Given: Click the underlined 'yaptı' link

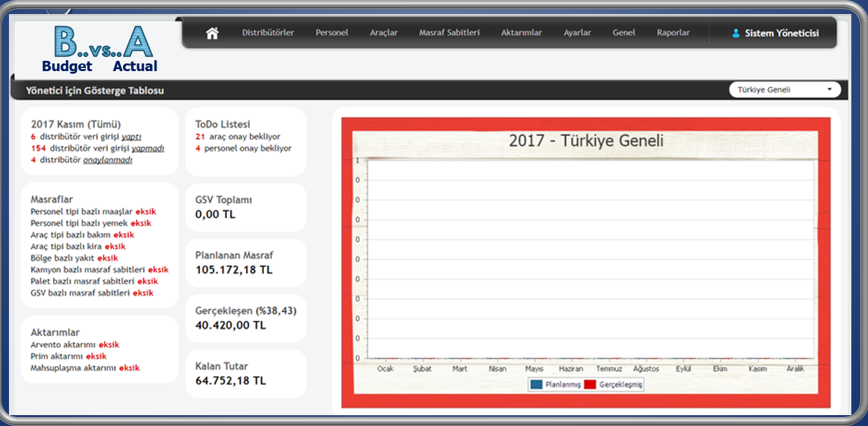Looking at the screenshot, I should (x=131, y=136).
